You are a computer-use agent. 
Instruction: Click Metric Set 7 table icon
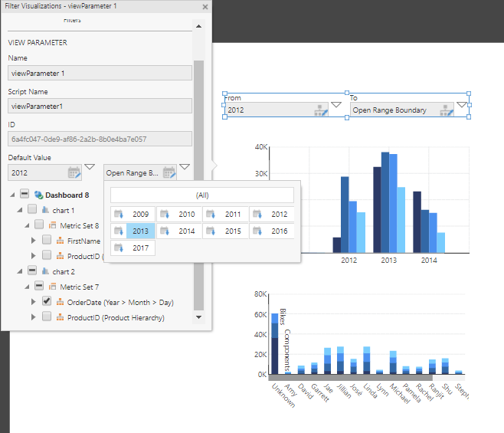[53, 287]
